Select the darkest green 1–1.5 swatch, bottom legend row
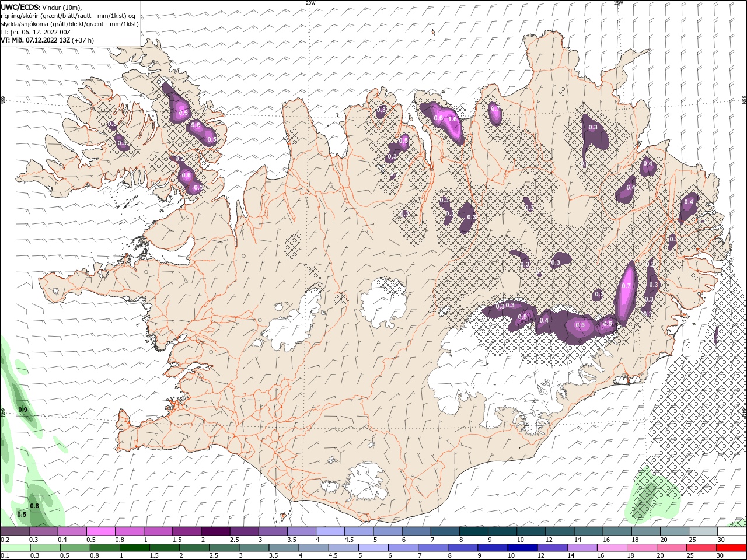This screenshot has height=560, width=747. 134,548
